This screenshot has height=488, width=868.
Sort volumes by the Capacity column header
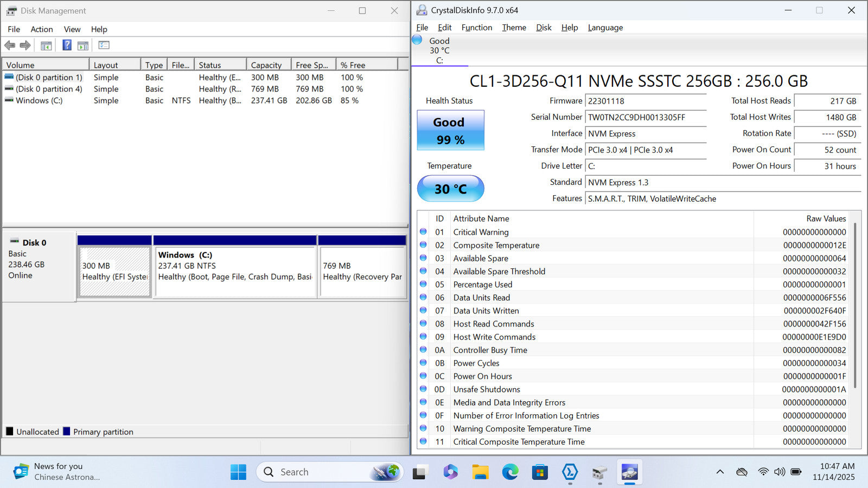266,65
